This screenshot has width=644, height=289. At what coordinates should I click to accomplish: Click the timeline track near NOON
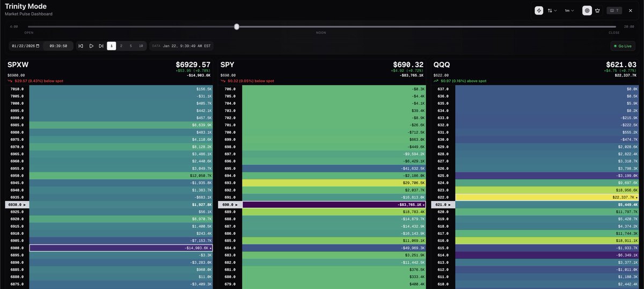click(x=322, y=27)
